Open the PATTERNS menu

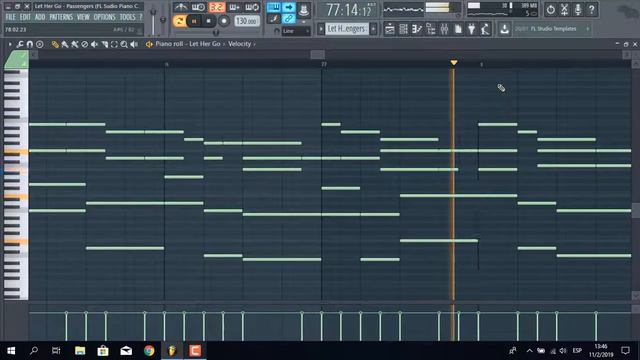click(61, 17)
